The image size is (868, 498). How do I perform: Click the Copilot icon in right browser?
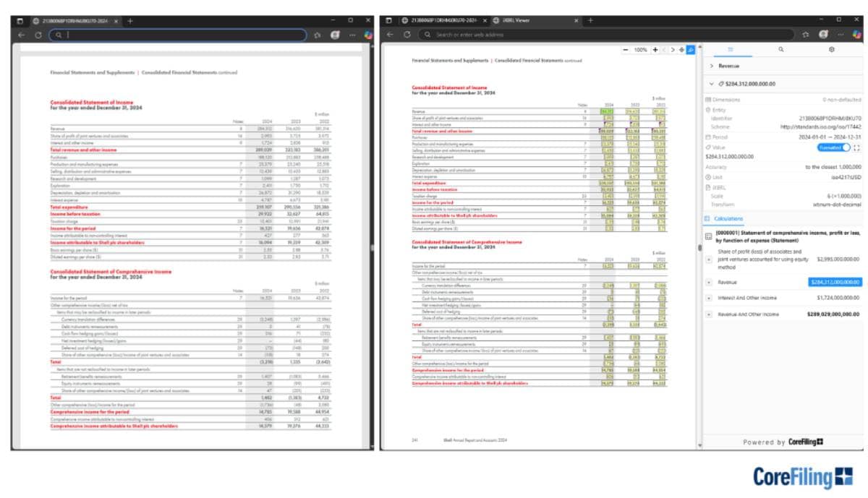(x=857, y=34)
